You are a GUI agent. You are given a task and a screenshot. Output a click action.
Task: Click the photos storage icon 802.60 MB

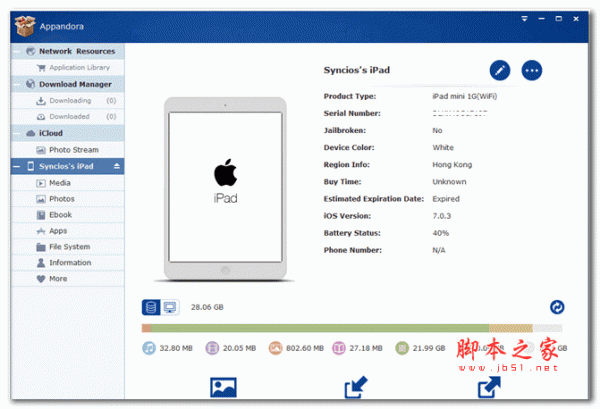click(275, 348)
